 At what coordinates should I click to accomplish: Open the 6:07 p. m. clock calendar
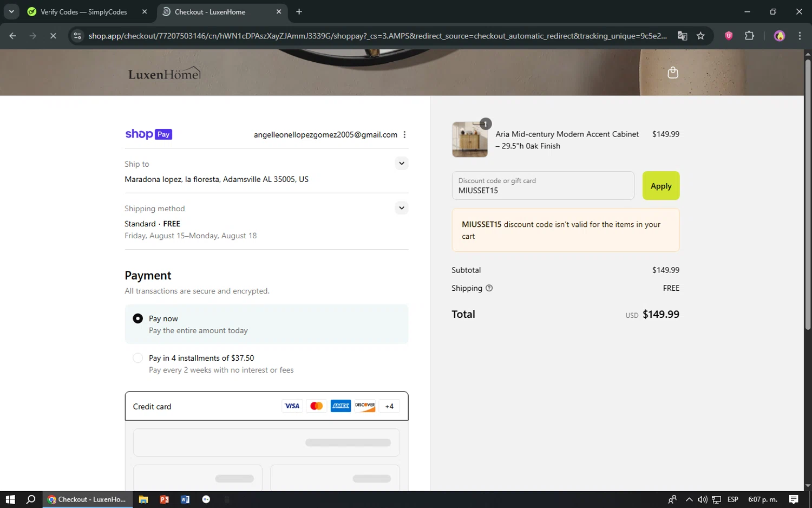(763, 499)
